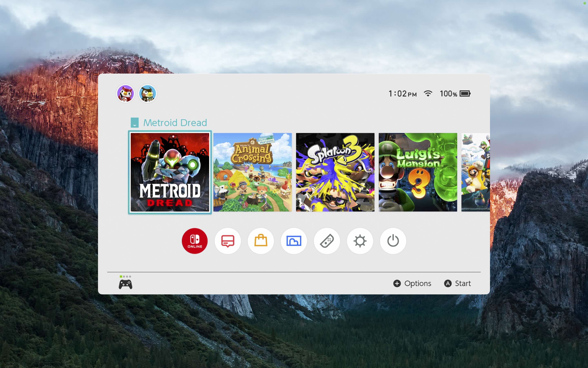Select the red bird user avatar
The image size is (588, 368).
click(125, 93)
